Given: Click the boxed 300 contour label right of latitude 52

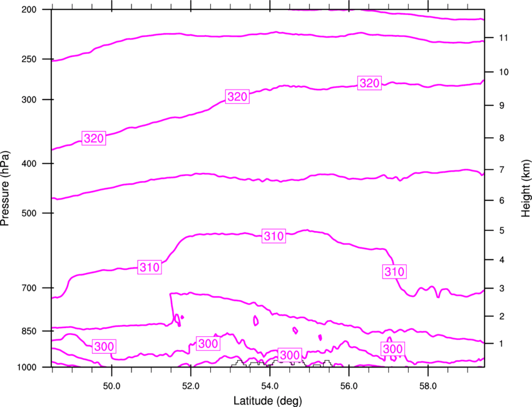Looking at the screenshot, I should pos(208,344).
